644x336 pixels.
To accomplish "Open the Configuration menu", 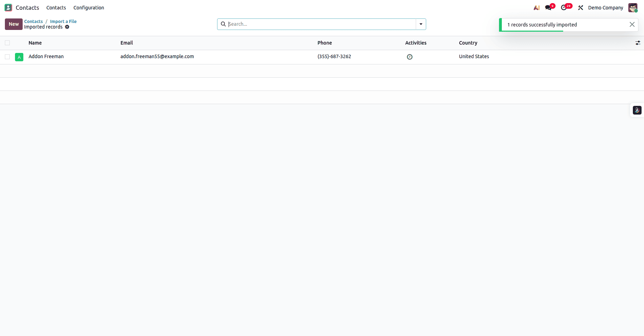I will pyautogui.click(x=89, y=7).
